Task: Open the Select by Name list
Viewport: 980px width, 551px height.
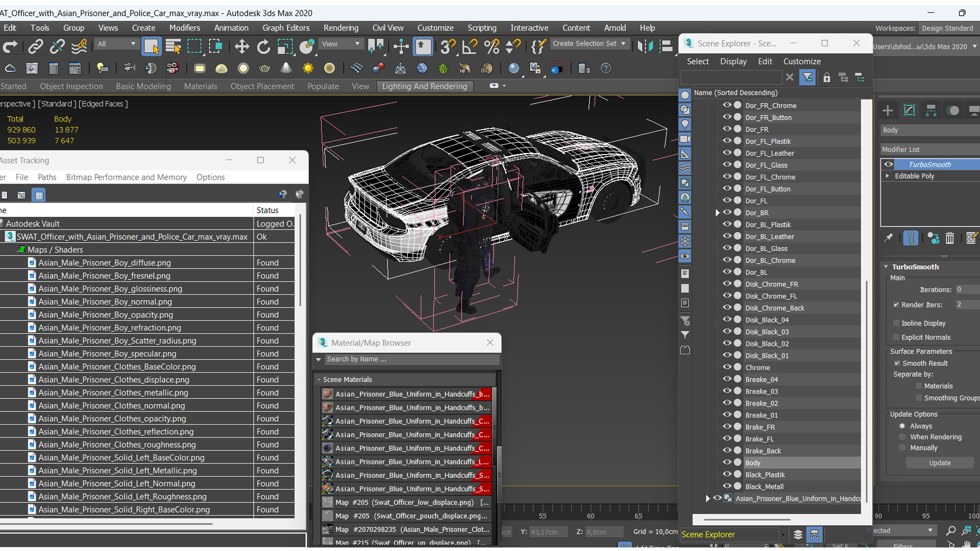Action: pyautogui.click(x=174, y=46)
